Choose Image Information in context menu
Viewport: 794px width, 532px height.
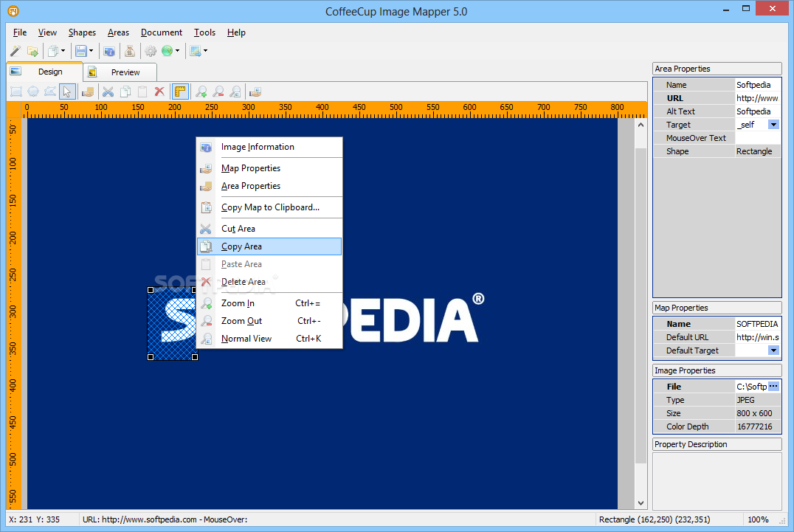coord(269,147)
